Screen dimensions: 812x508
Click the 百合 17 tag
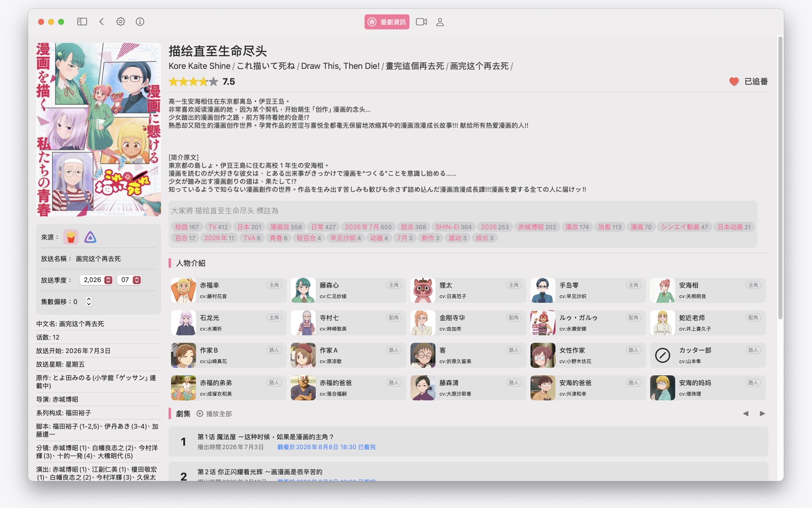coord(185,238)
